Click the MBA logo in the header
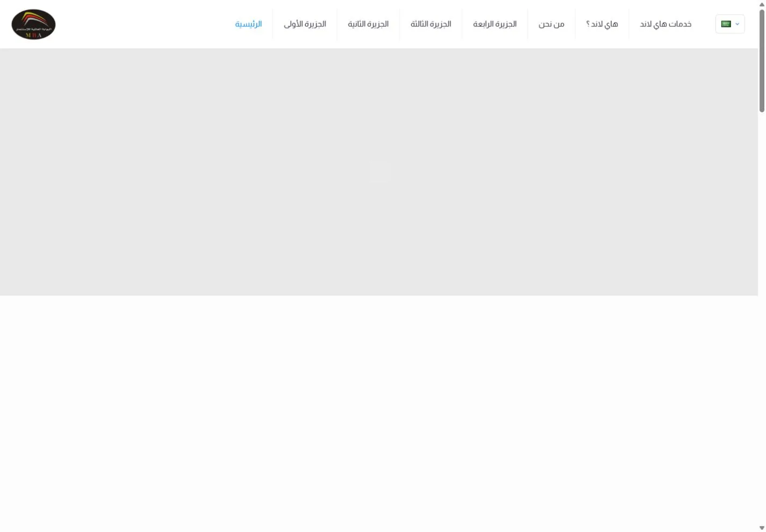This screenshot has height=532, width=766. [33, 24]
